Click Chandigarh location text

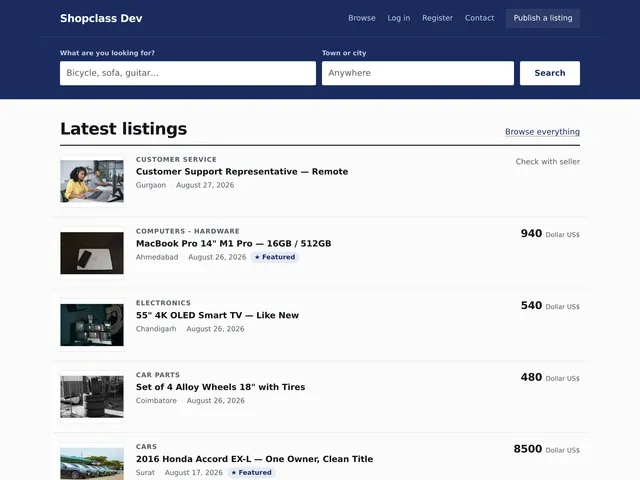(x=156, y=329)
